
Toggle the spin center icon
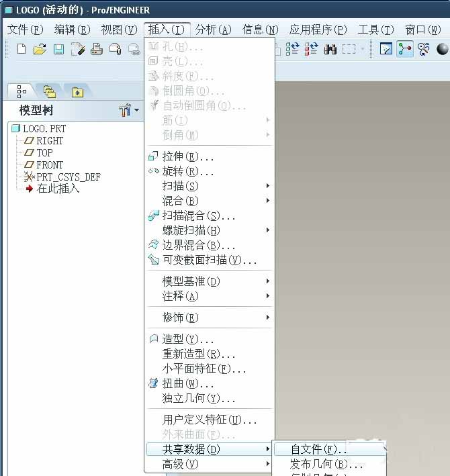[405, 49]
